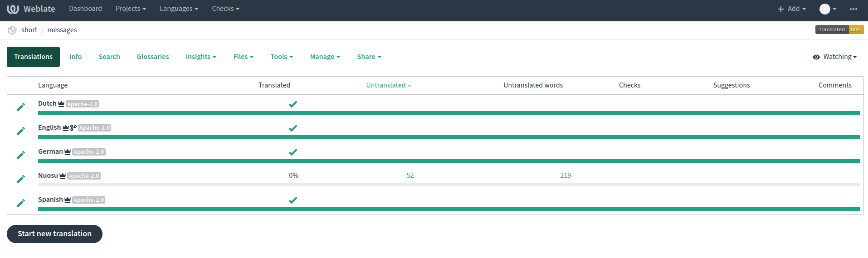The width and height of the screenshot is (868, 258).
Task: Click the crown icon next to German
Action: tap(68, 152)
